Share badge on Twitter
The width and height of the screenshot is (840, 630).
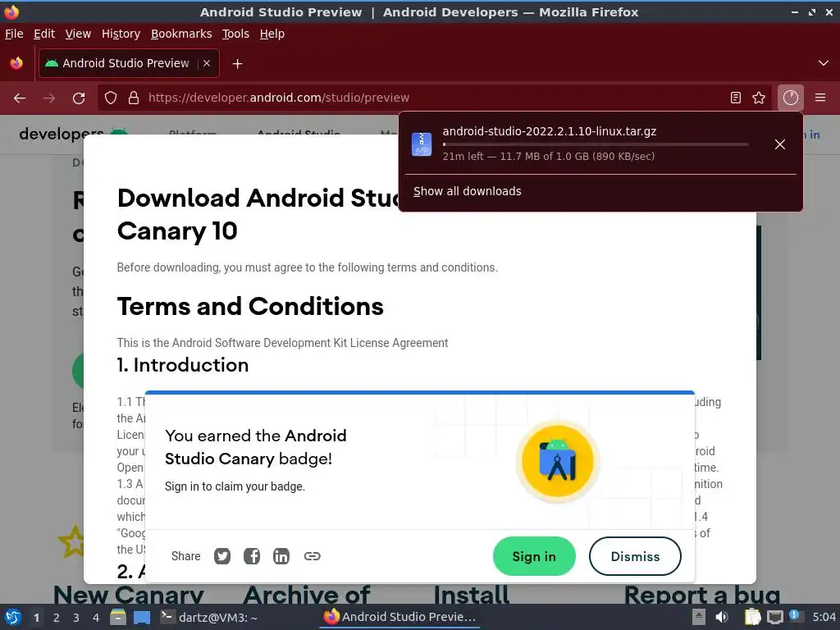(x=222, y=556)
